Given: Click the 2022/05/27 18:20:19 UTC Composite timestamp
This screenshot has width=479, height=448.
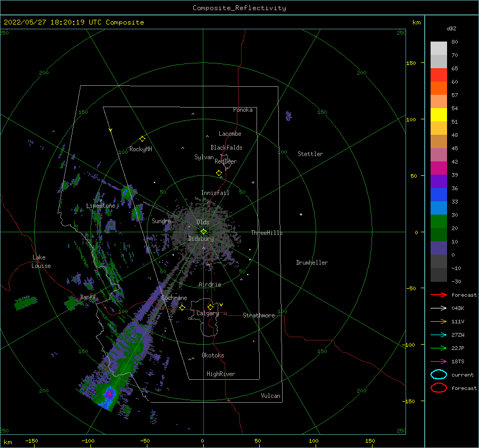Looking at the screenshot, I should [73, 22].
